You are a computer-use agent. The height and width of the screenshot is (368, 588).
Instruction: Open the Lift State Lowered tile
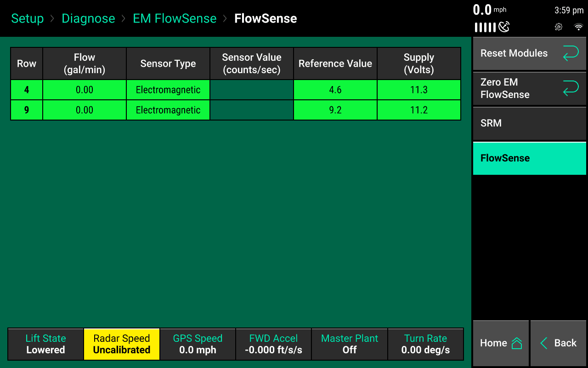coord(46,344)
